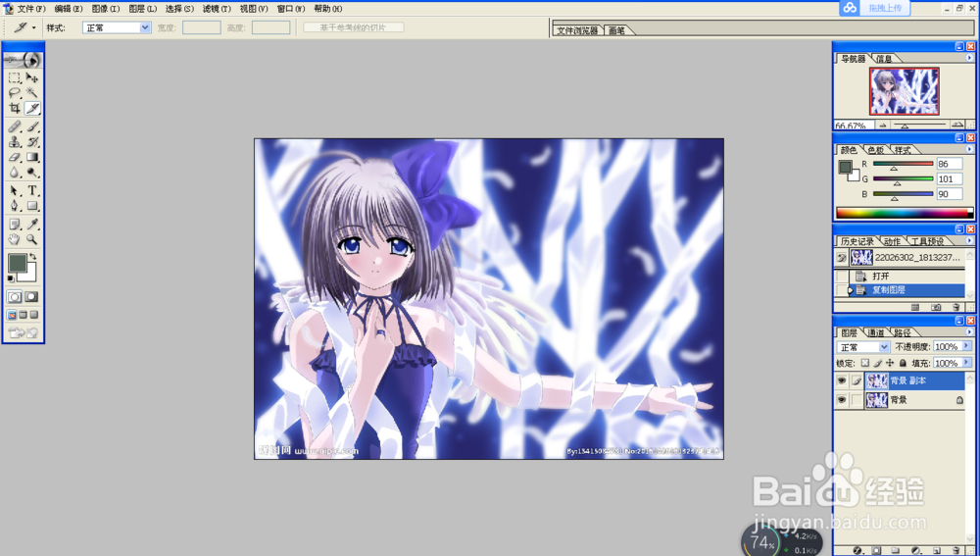Click the swap foreground/background colors arrow
The height and width of the screenshot is (556, 980).
tap(33, 256)
